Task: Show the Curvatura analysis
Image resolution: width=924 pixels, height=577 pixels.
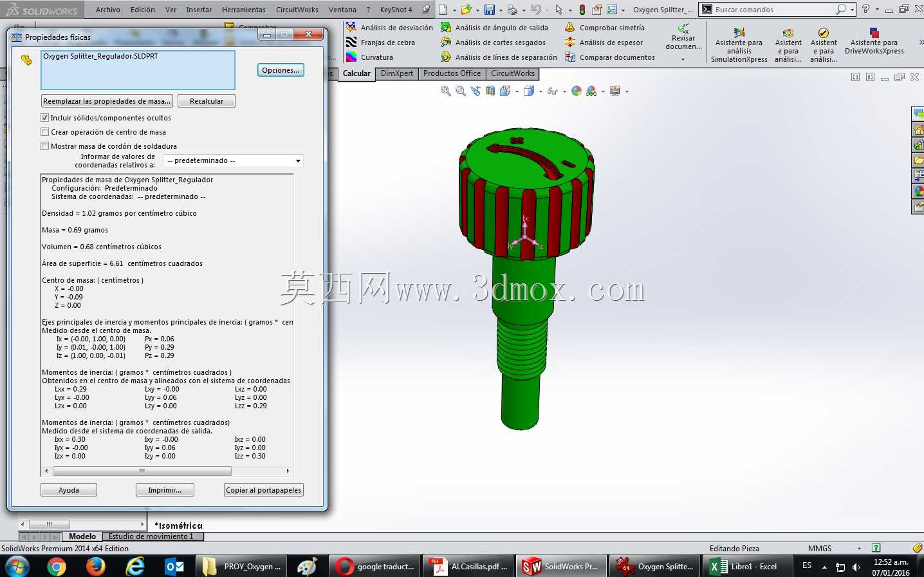Action: coord(369,57)
